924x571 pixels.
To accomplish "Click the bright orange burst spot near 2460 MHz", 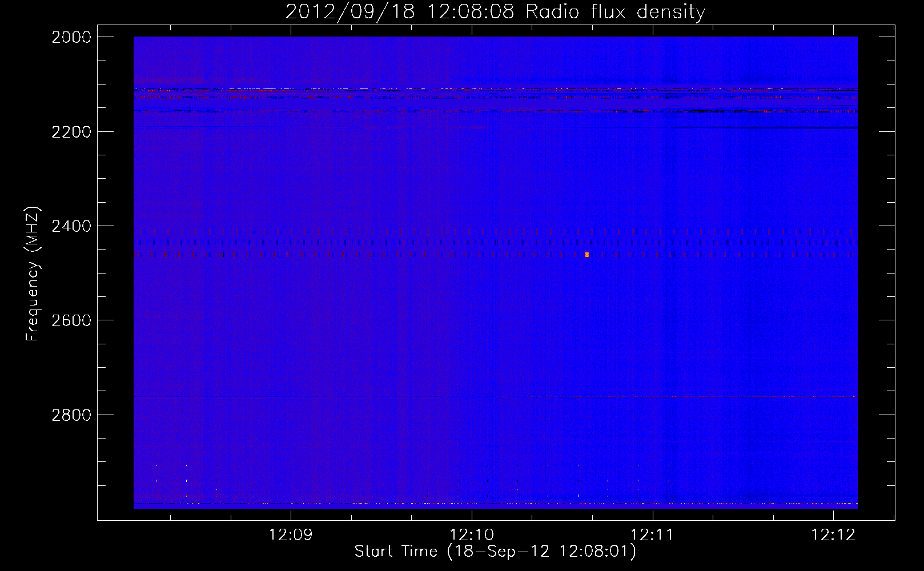I will 586,255.
